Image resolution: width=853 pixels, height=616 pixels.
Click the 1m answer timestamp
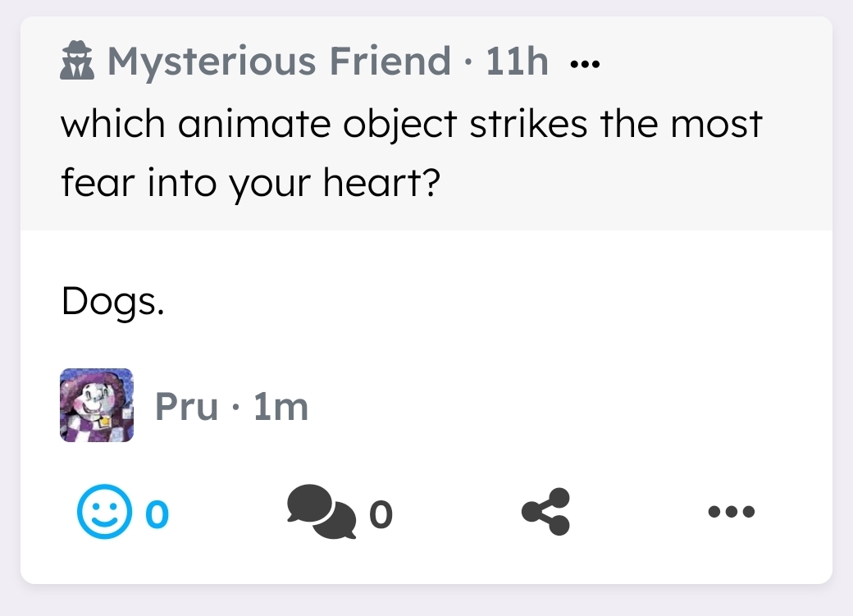pyautogui.click(x=281, y=406)
